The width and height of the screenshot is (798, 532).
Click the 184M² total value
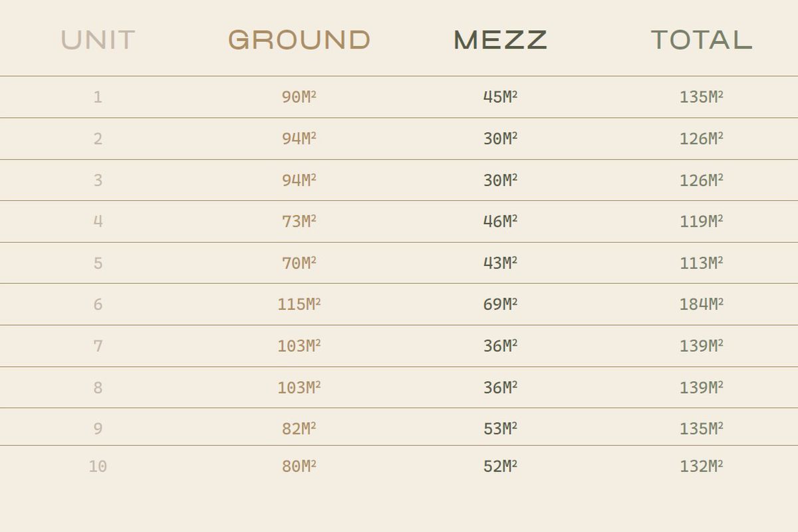pos(701,305)
